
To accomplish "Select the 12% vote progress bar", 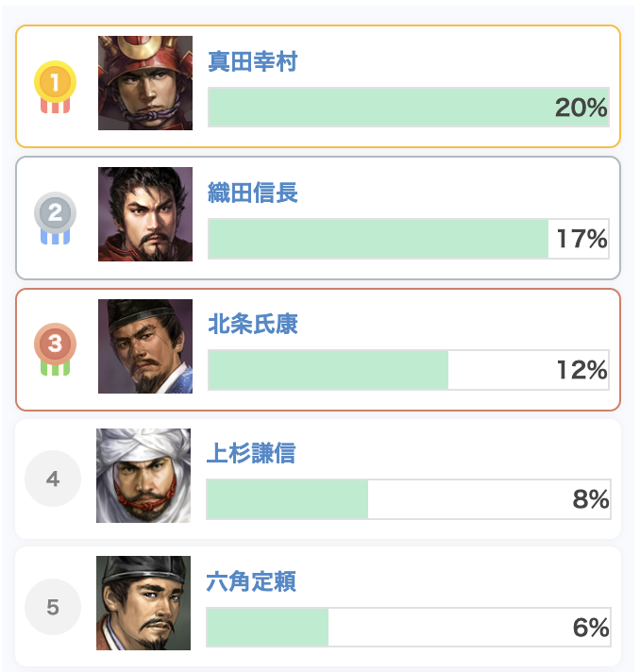I will pyautogui.click(x=408, y=370).
